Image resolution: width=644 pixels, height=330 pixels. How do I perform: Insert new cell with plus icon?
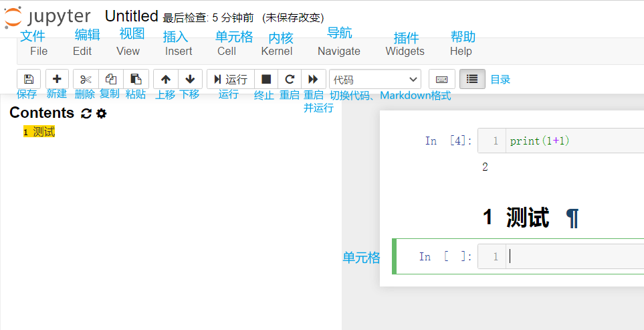(57, 79)
